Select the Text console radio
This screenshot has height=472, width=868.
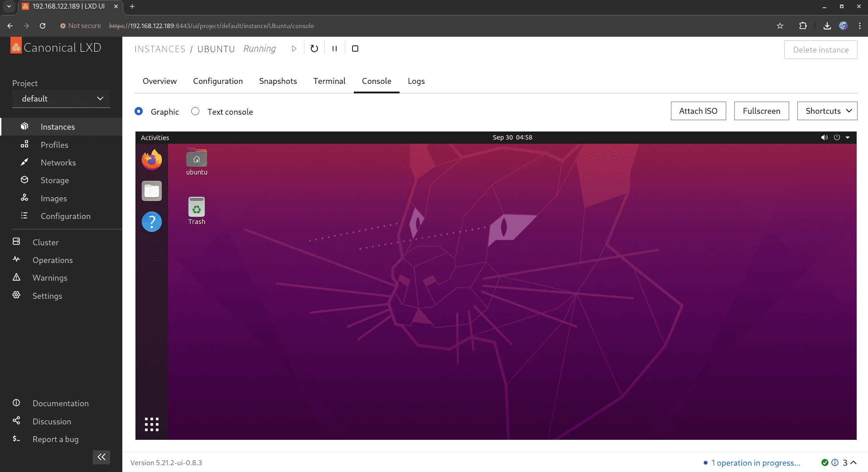click(x=195, y=111)
